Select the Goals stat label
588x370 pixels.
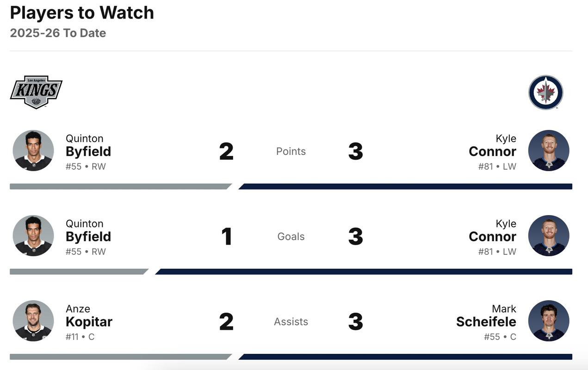(291, 236)
